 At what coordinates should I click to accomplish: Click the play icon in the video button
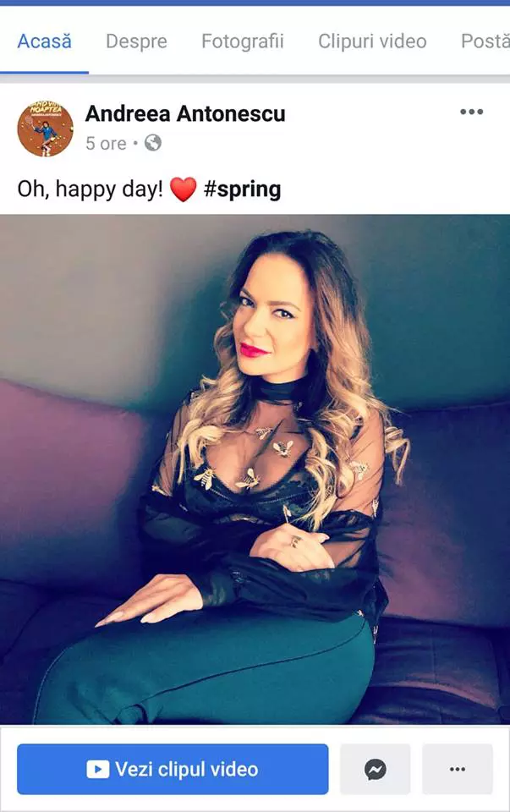98,770
